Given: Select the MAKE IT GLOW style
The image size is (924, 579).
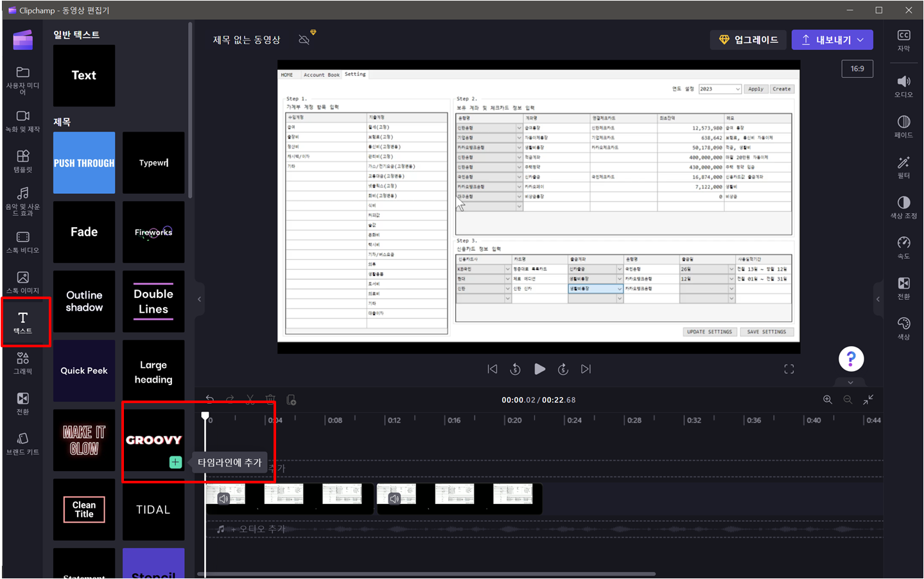Looking at the screenshot, I should 84,440.
